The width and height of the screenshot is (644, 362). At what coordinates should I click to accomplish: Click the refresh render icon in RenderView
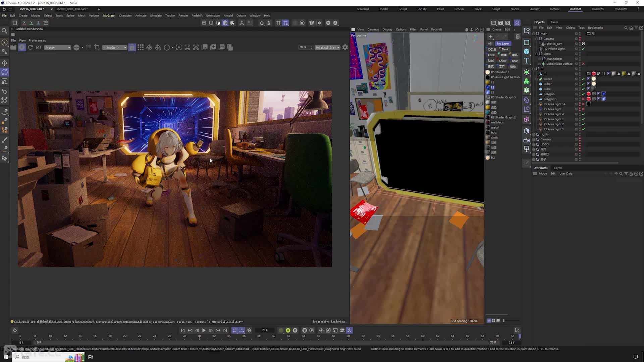[31, 47]
